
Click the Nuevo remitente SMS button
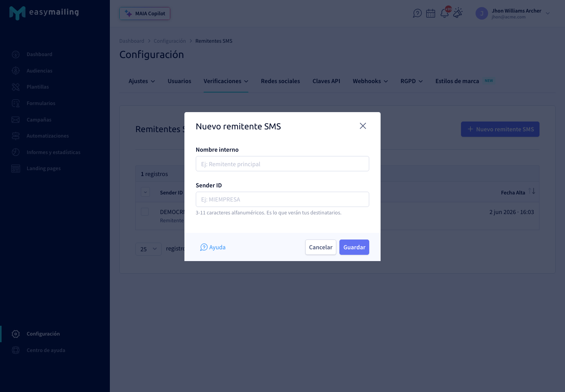coord(500,129)
